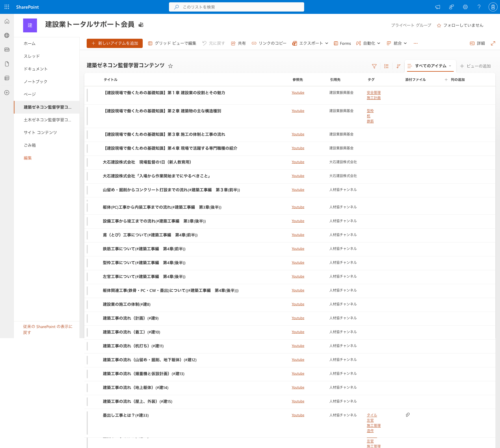Favorite the list with the star icon
500x448 pixels.
click(170, 66)
